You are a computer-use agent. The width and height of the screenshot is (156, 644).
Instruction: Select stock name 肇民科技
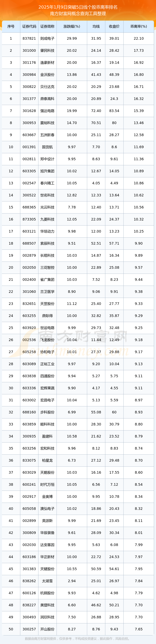47,51
